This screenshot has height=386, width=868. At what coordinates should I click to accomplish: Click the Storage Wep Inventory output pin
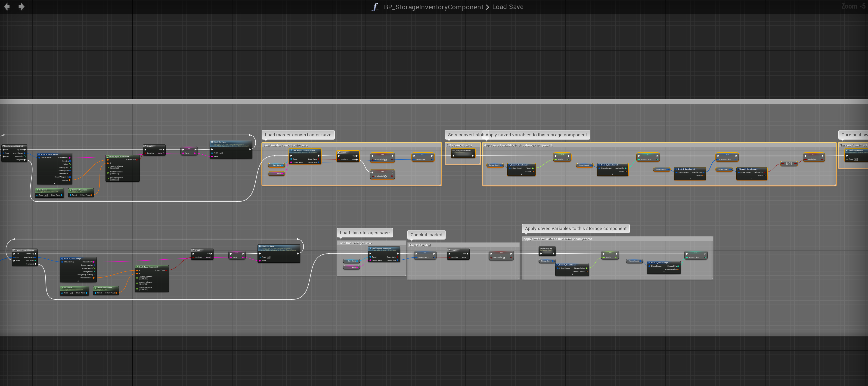tap(94, 274)
